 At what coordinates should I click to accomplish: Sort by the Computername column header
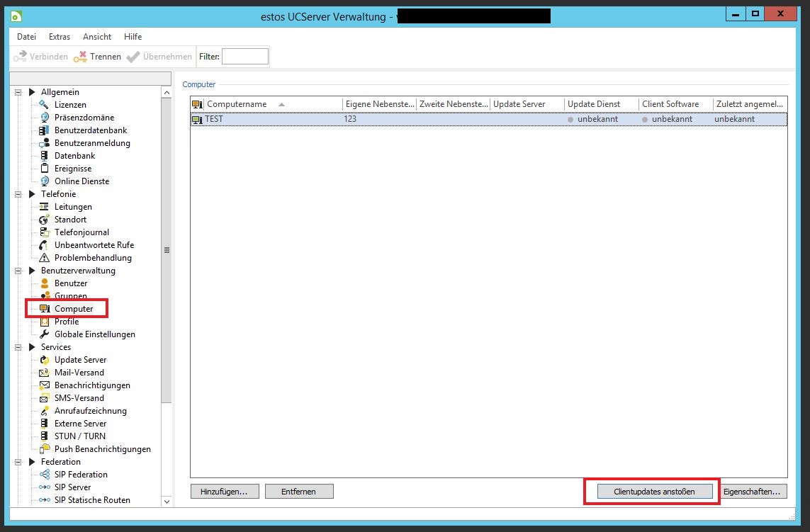[237, 104]
